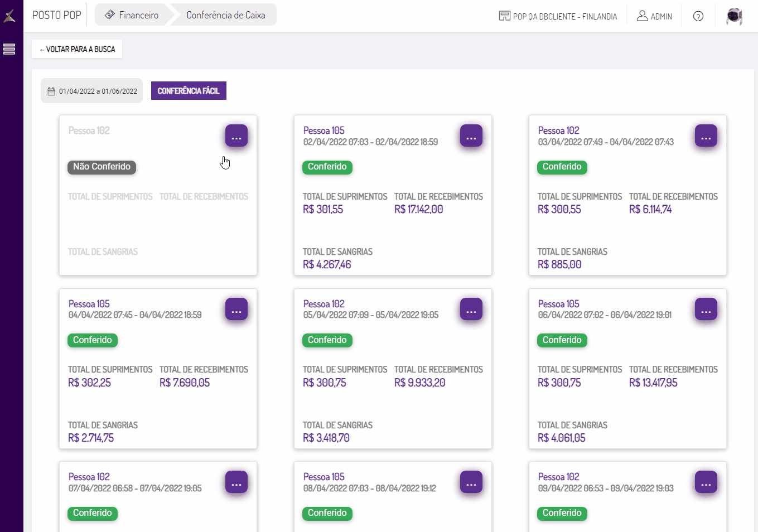Click Voltar para a Busca button
This screenshot has width=758, height=532.
coord(77,49)
